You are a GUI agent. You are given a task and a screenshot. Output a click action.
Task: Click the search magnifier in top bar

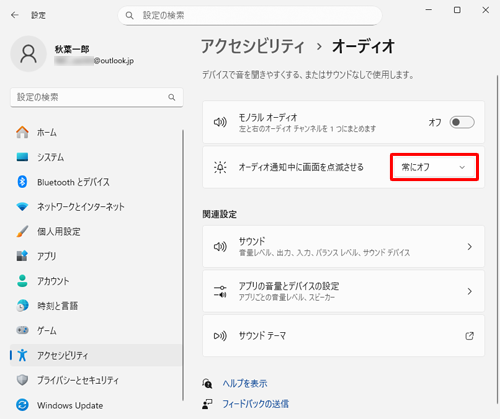click(129, 15)
